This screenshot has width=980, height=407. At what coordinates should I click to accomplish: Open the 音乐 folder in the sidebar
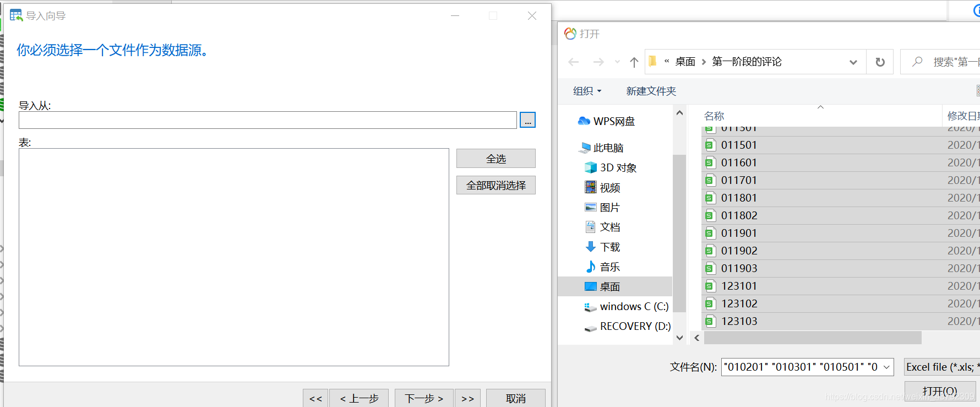coord(609,267)
